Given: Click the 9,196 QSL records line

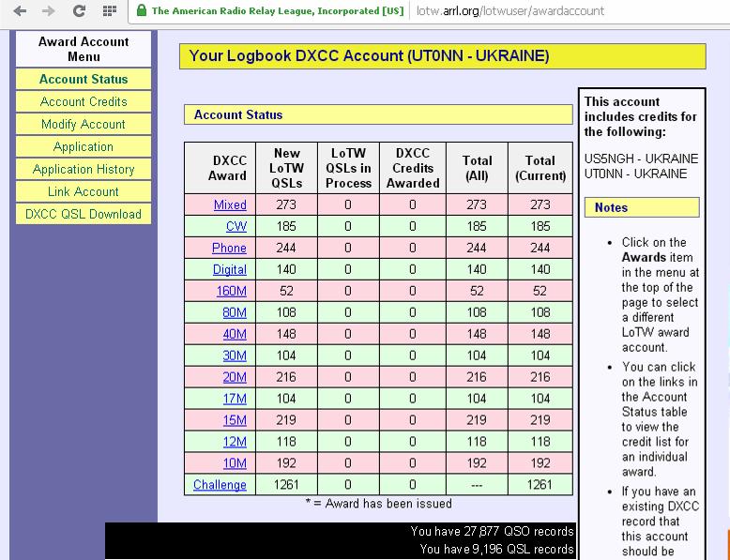Looking at the screenshot, I should click(496, 550).
